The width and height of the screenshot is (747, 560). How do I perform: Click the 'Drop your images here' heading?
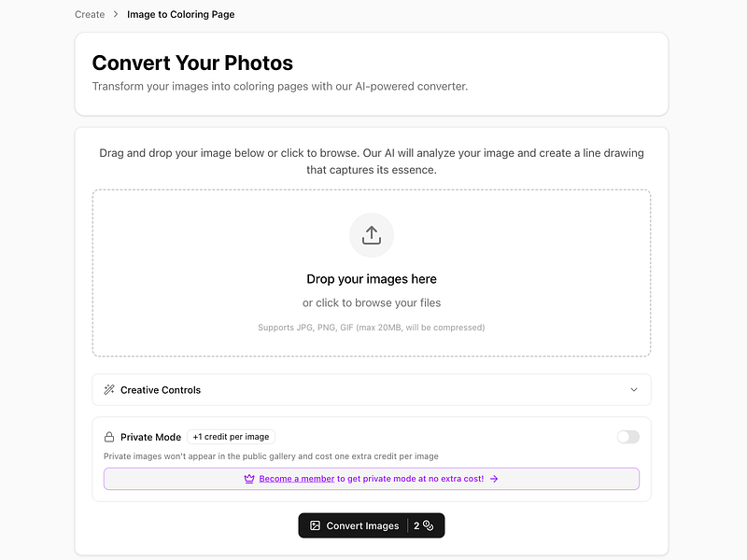[x=372, y=279]
